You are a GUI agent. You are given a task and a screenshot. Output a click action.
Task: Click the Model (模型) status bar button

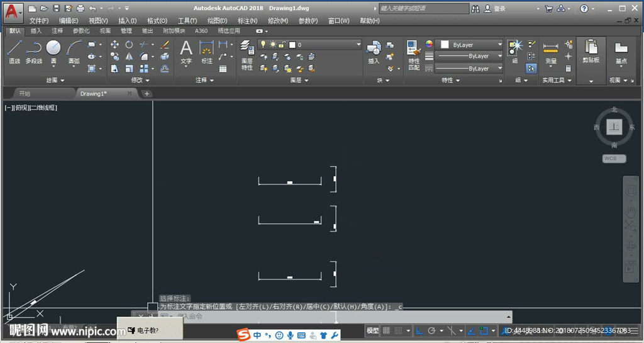pos(372,330)
